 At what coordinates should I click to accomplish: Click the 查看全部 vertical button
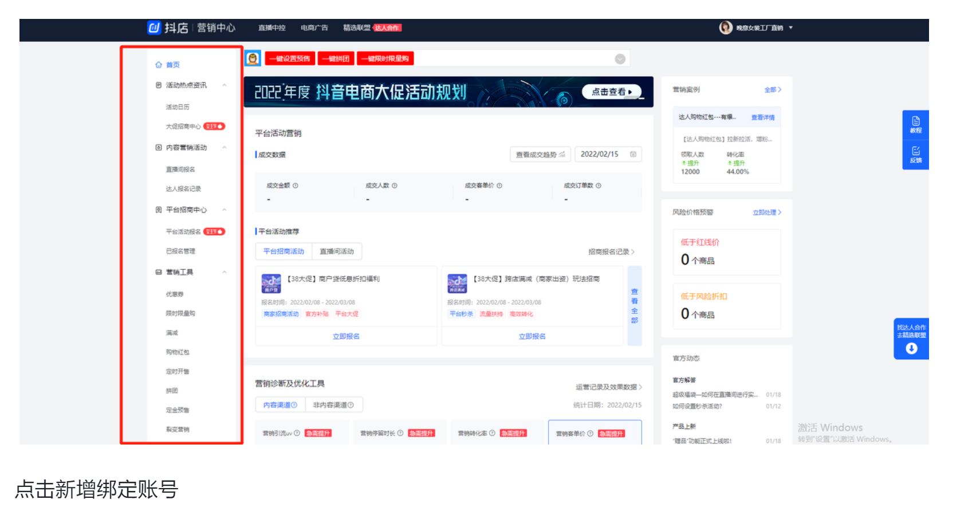pyautogui.click(x=635, y=306)
